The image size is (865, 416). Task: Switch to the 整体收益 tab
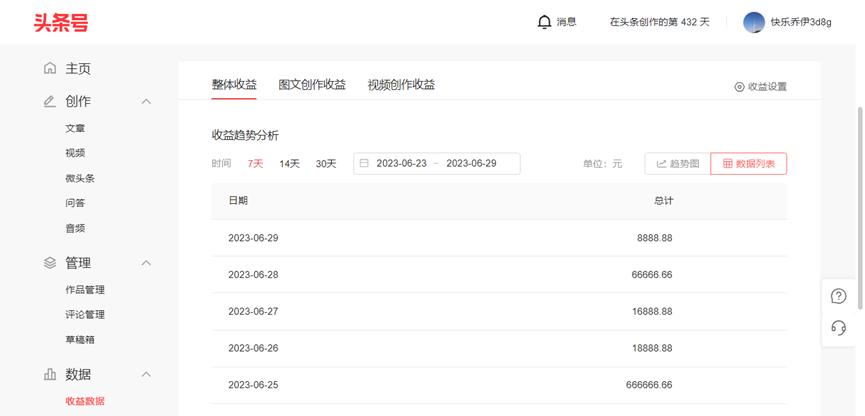point(234,84)
